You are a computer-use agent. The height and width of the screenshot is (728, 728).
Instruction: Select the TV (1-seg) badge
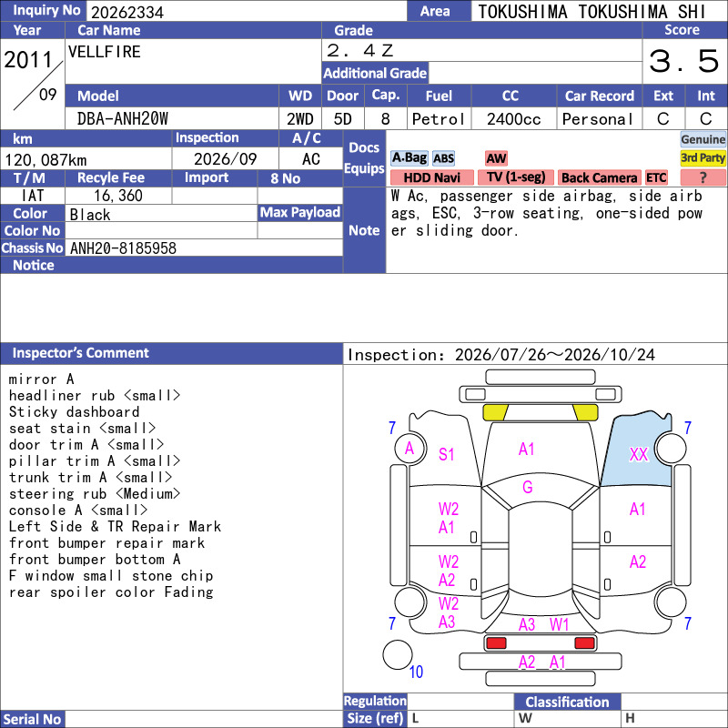click(x=516, y=177)
